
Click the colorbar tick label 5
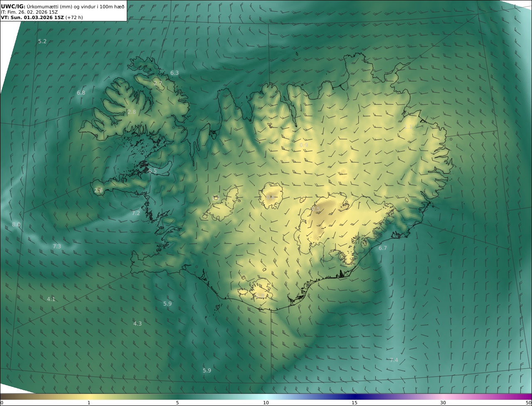[x=177, y=403]
